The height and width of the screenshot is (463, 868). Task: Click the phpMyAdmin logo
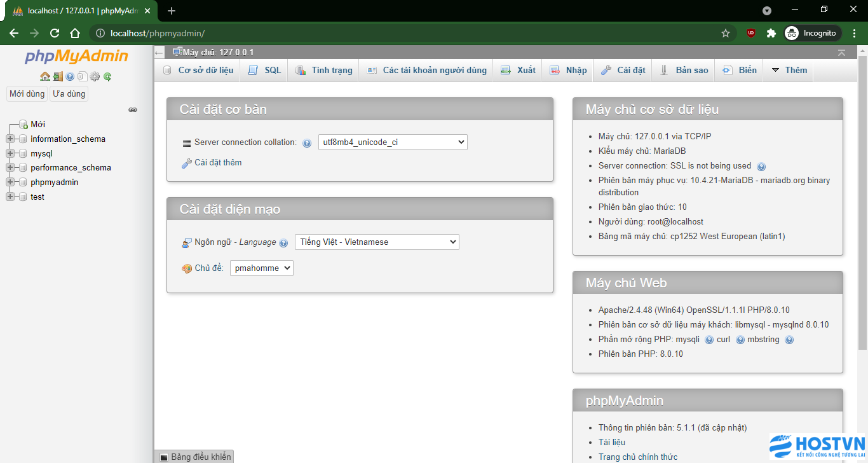coord(77,57)
